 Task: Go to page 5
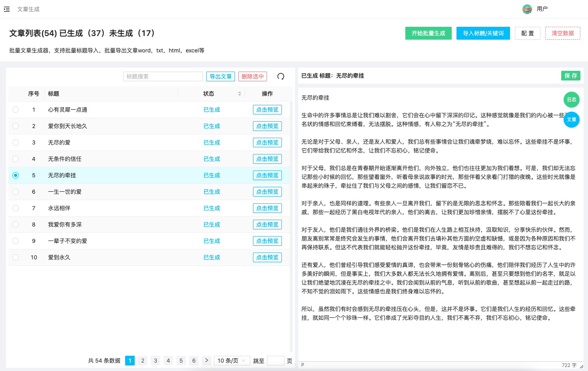coord(181,361)
